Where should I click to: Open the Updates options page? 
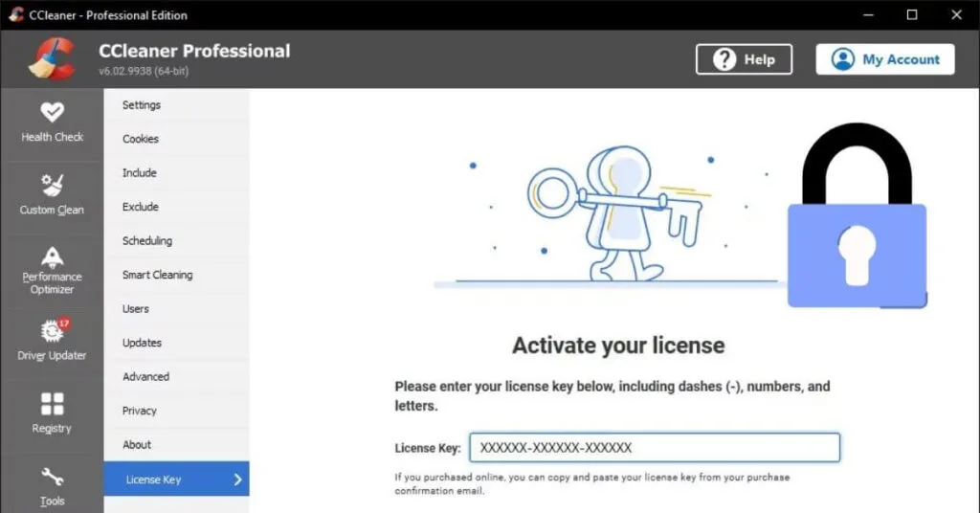pos(176,343)
